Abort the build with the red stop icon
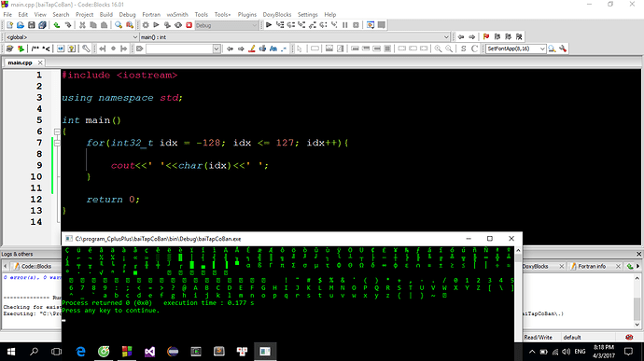This screenshot has height=361, width=644. (189, 25)
